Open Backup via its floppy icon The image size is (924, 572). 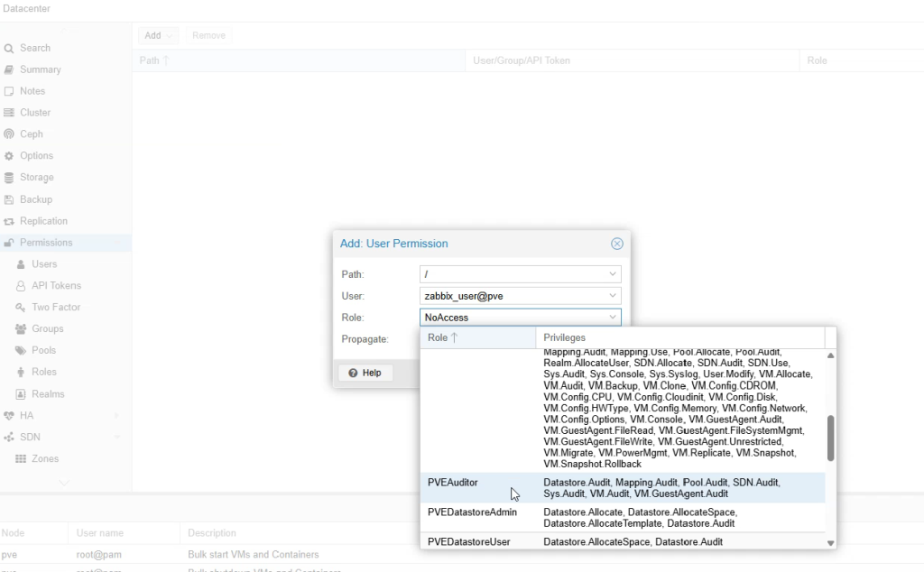tap(9, 199)
